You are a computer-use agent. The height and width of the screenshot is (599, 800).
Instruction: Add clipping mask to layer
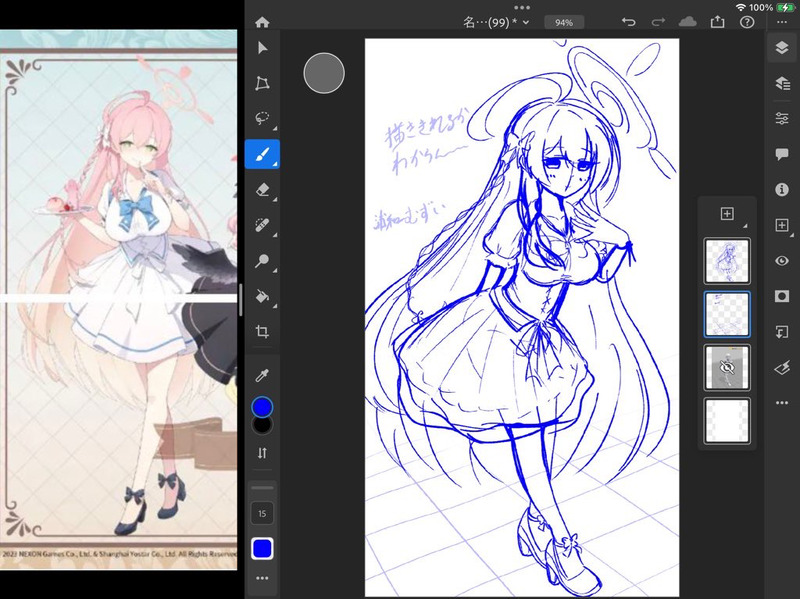[782, 332]
